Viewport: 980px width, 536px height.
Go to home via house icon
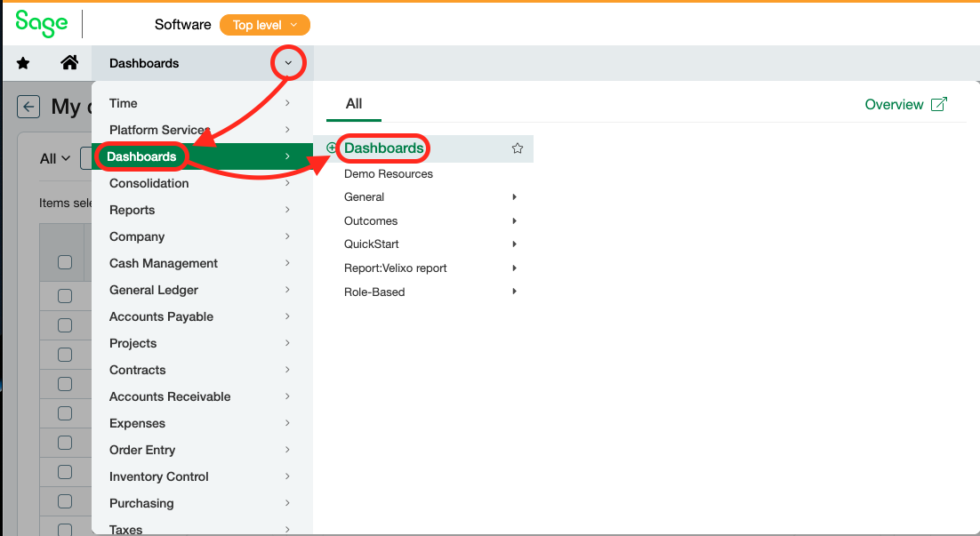click(68, 63)
